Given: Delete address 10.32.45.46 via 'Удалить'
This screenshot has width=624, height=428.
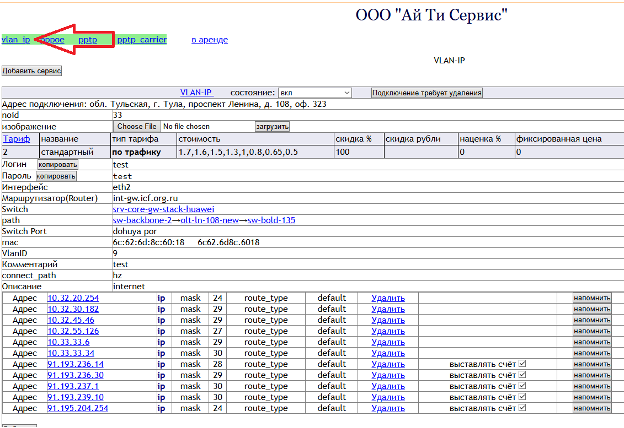Looking at the screenshot, I should click(388, 320).
